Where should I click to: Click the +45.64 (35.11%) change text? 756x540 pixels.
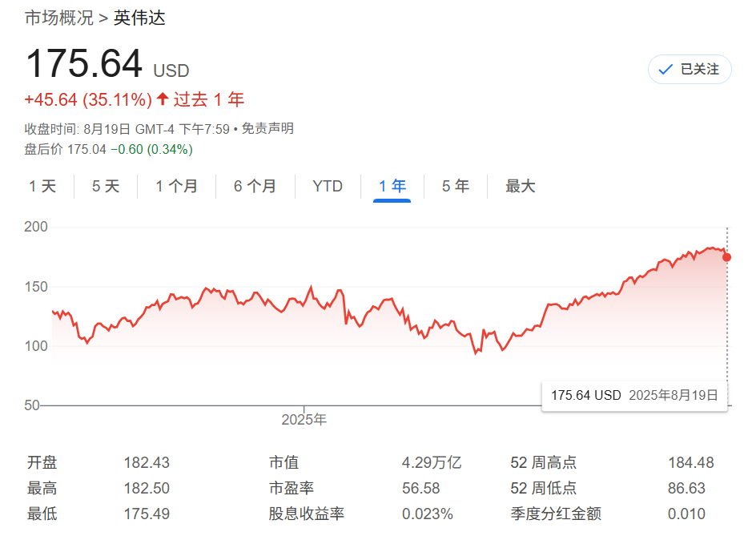pyautogui.click(x=88, y=100)
